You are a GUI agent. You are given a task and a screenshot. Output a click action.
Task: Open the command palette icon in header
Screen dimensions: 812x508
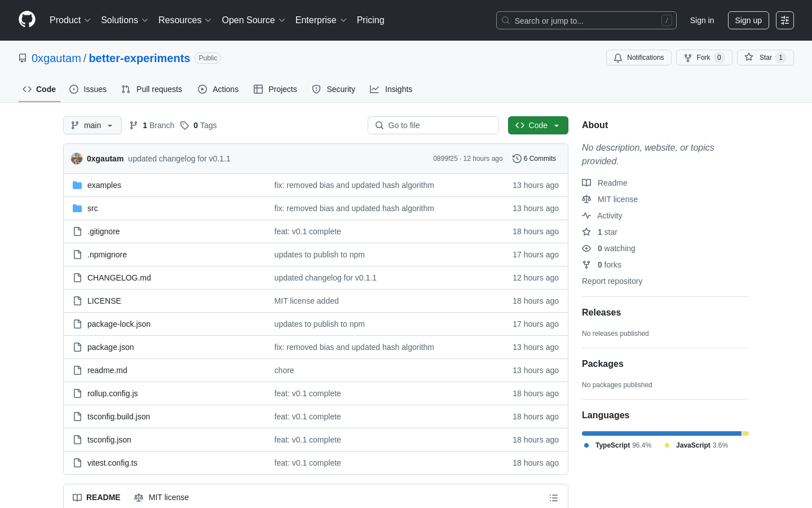(785, 20)
